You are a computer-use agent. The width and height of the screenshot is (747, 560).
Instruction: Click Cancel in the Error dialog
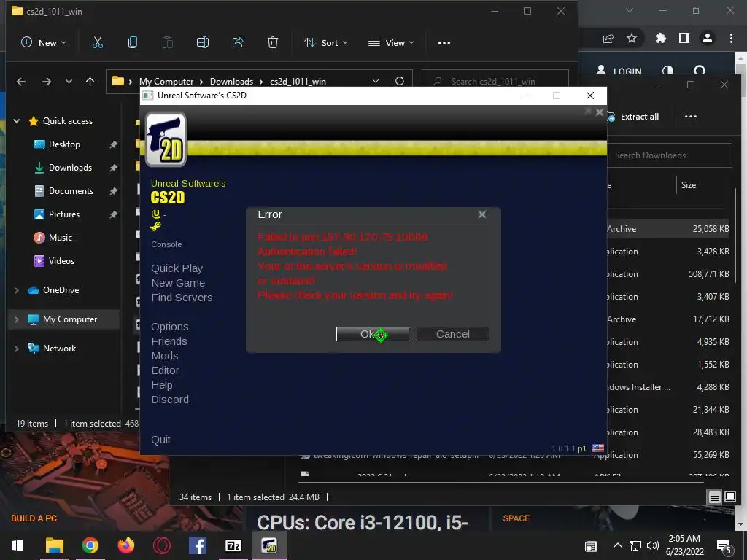point(452,334)
